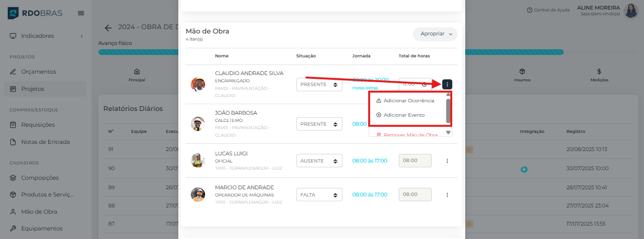Choose Adicionar Evento in the context menu
Viewport: 644px width, 239px height.
404,115
